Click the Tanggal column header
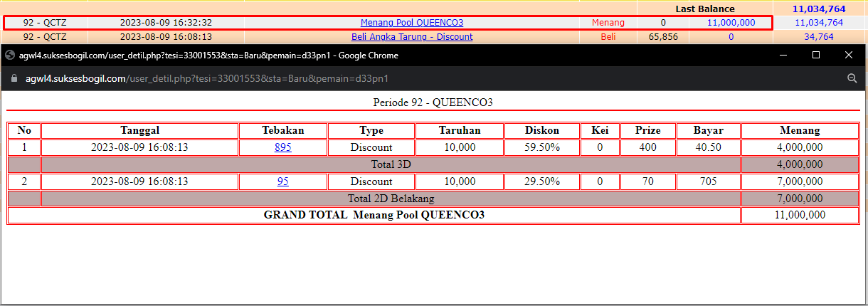This screenshot has width=868, height=306. tap(139, 130)
